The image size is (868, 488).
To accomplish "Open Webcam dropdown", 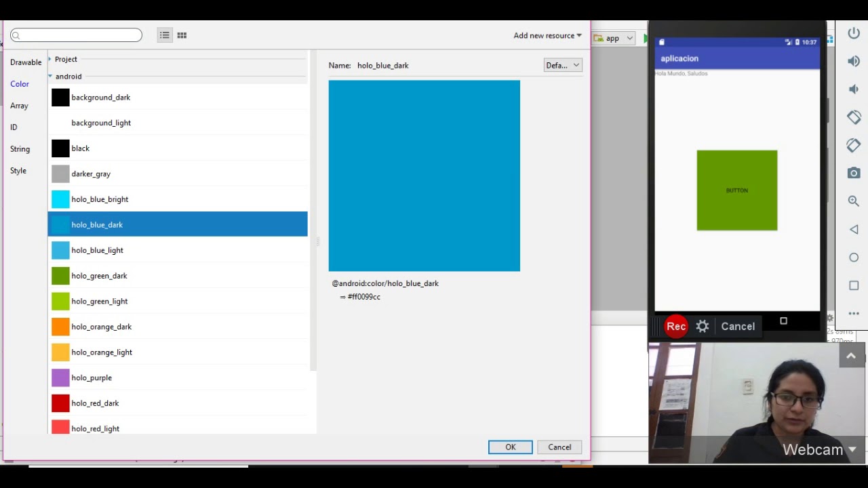I will point(819,449).
